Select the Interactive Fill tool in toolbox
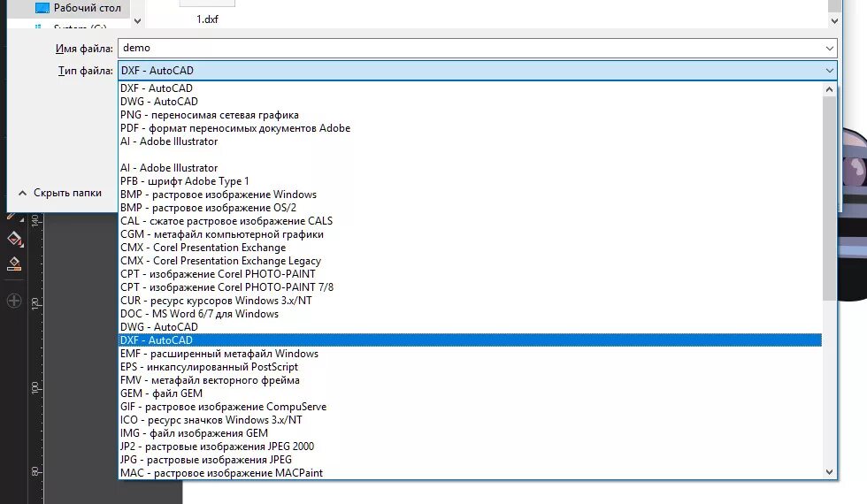Viewport: 867px width, 504px height. (x=14, y=239)
